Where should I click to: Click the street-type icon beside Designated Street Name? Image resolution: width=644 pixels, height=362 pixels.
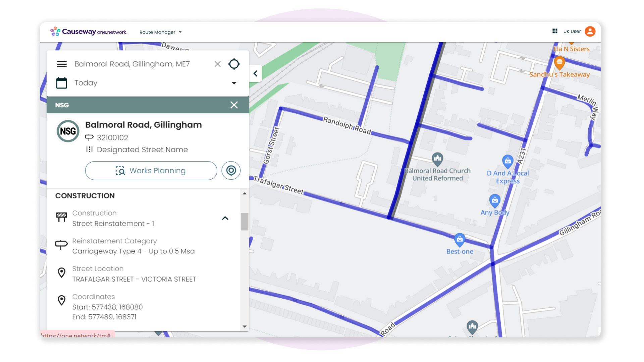click(89, 149)
